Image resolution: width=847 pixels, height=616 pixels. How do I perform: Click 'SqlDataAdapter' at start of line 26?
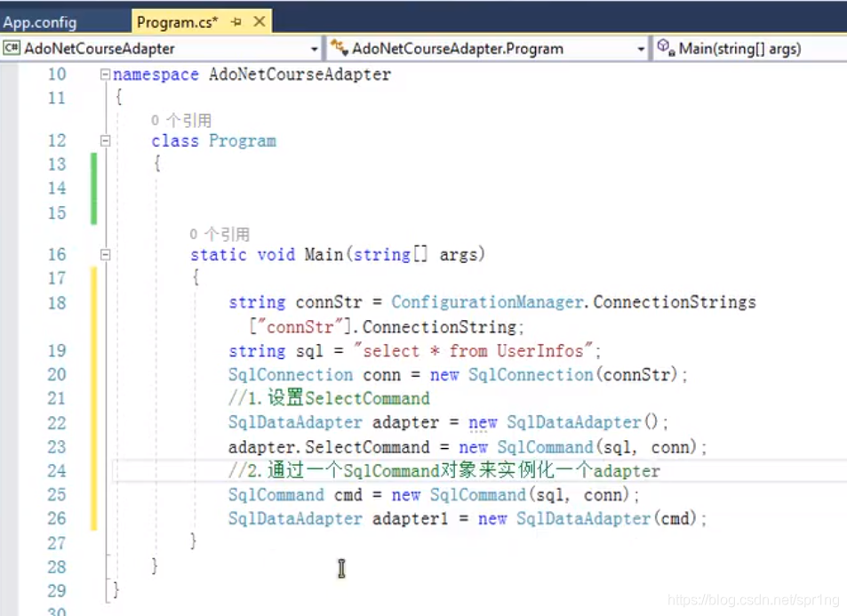295,518
